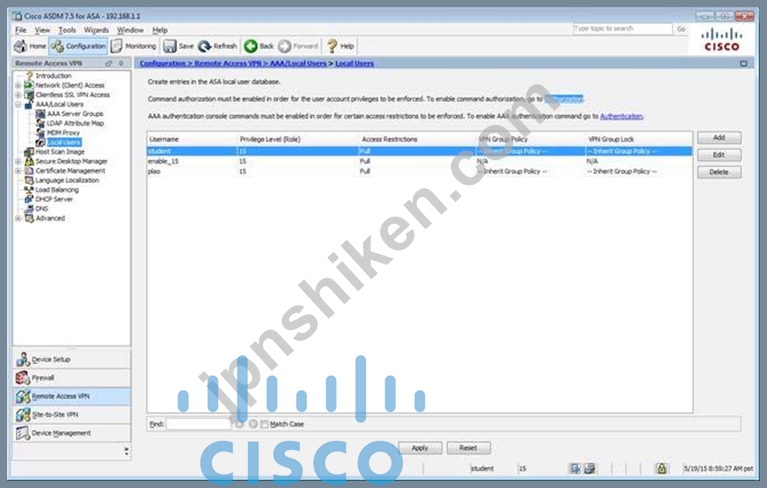Open Device Management panel
Image resolution: width=767 pixels, height=488 pixels.
point(72,433)
